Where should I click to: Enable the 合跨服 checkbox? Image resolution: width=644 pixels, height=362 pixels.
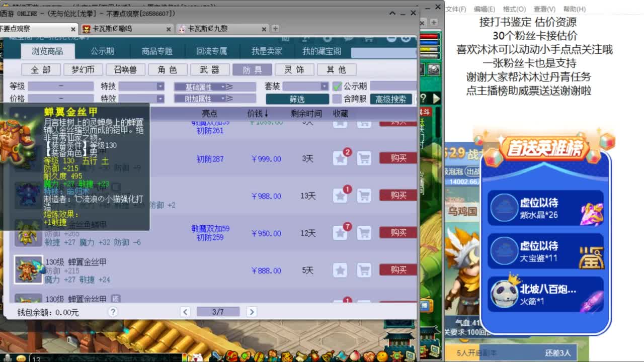coord(338,99)
